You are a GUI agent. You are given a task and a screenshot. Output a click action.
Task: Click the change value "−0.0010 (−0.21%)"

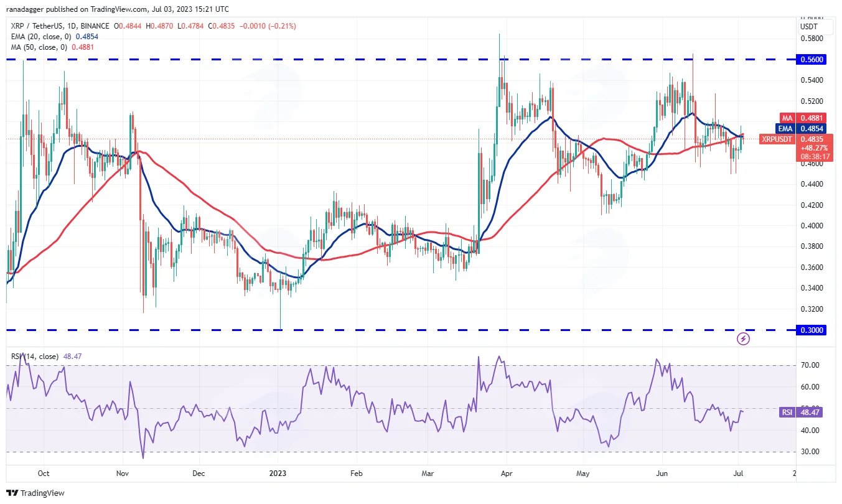click(x=268, y=26)
